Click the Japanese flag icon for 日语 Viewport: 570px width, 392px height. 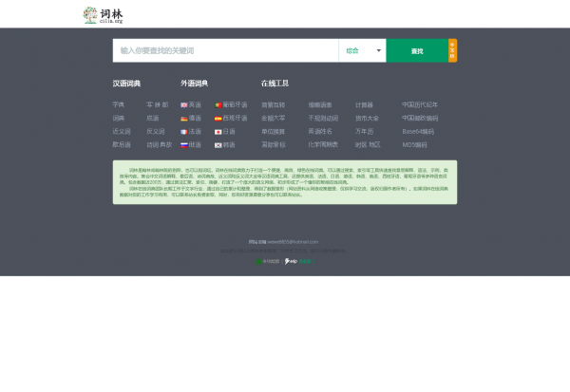[218, 131]
